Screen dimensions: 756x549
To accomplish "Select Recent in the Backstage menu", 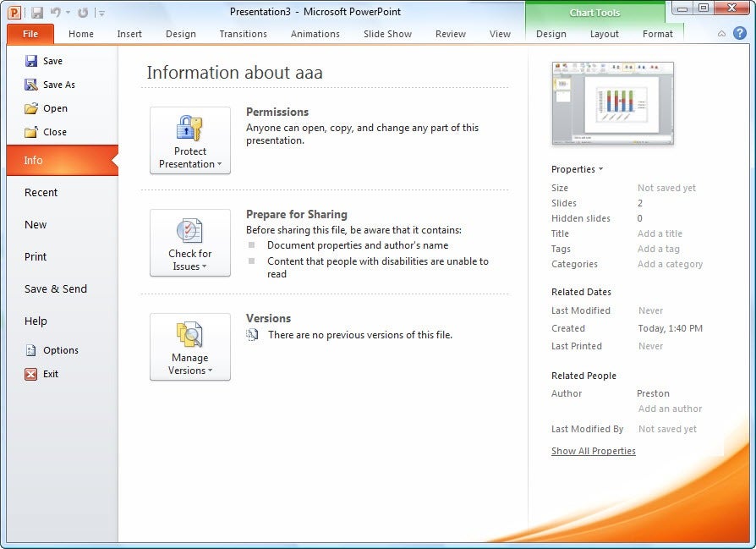I will coord(63,193).
